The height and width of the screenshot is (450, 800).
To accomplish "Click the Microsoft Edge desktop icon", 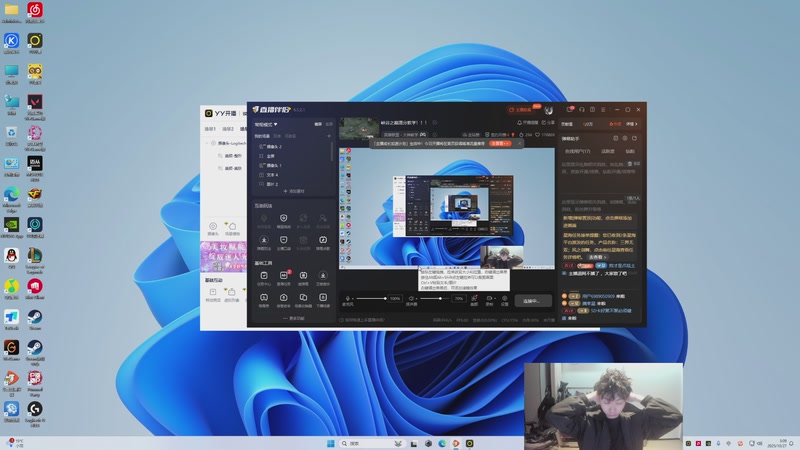I will click(x=11, y=199).
